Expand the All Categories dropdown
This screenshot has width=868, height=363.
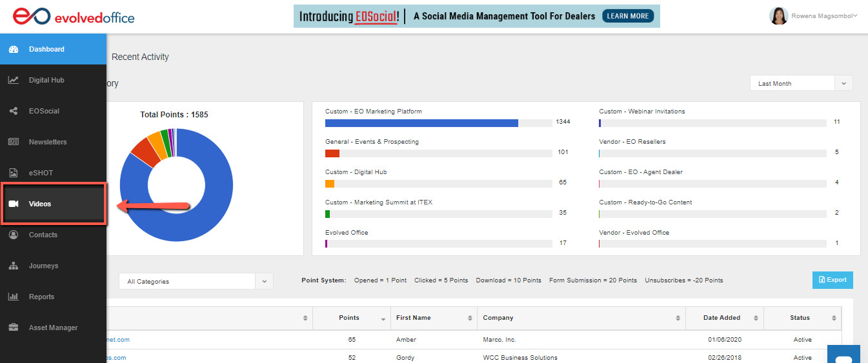click(196, 281)
